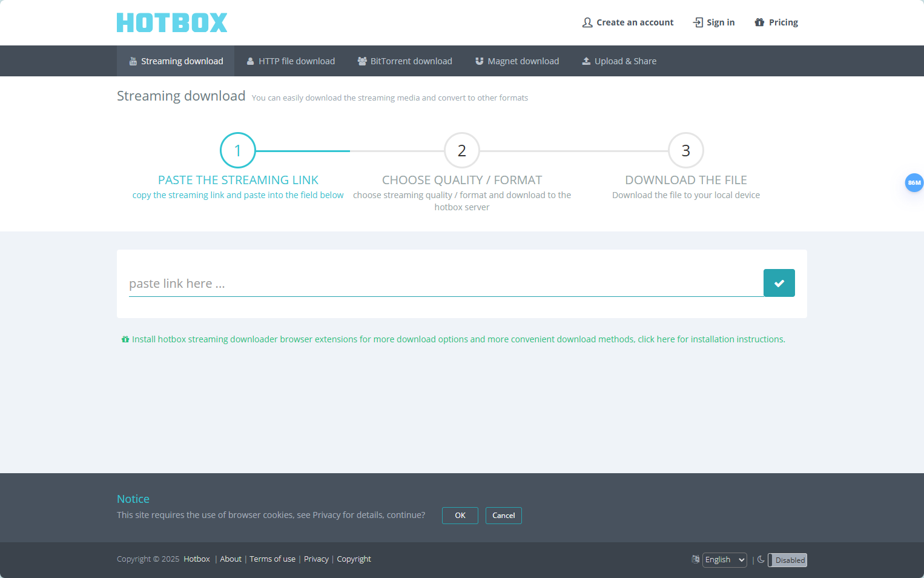Open the About footer link

(231, 559)
